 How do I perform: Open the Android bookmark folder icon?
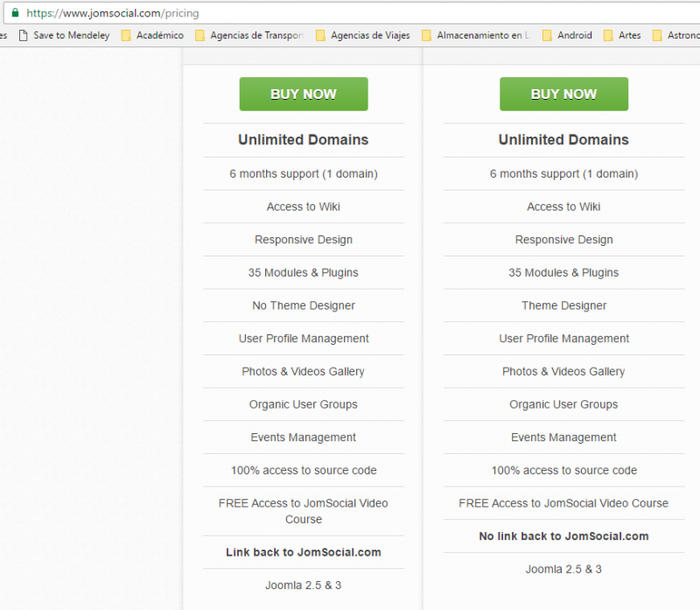pyautogui.click(x=547, y=36)
